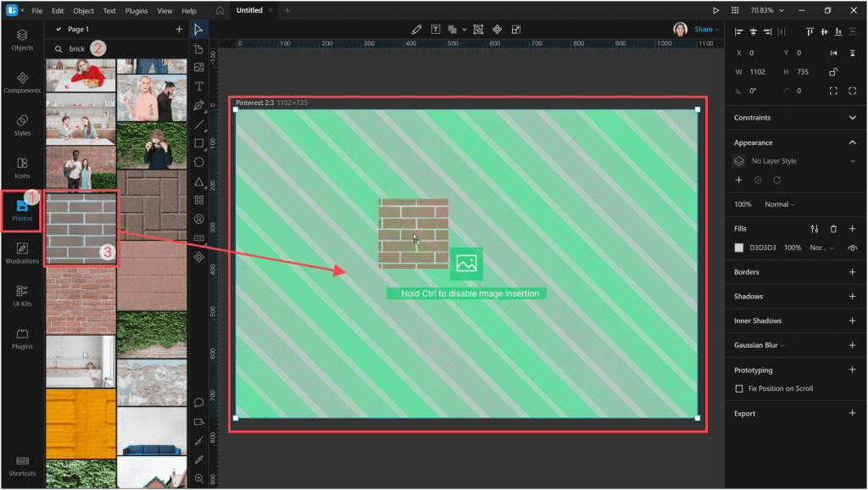Screen dimensions: 868x490
Task: Toggle visibility of D3D3D3 fill
Action: pos(853,248)
